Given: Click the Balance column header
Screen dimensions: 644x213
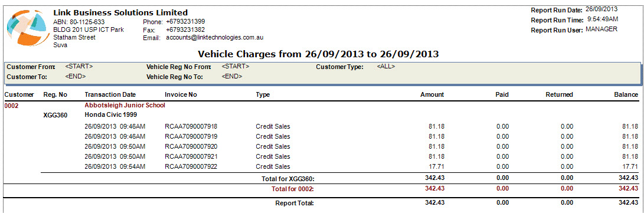Looking at the screenshot, I should pyautogui.click(x=626, y=94).
